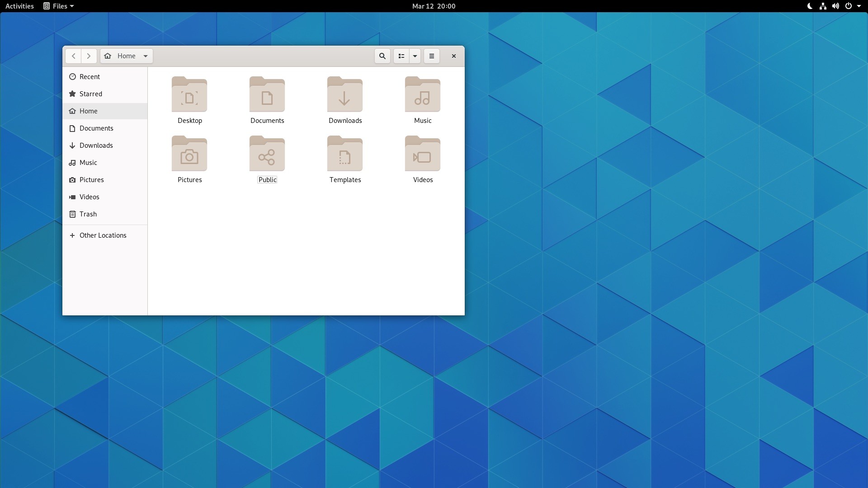Open the Music folder icon
The height and width of the screenshot is (488, 868).
click(x=422, y=95)
